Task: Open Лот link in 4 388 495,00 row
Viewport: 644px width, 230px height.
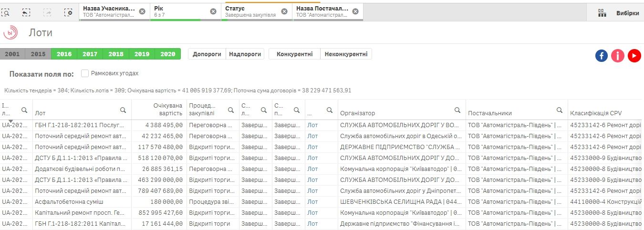Action: pos(312,125)
